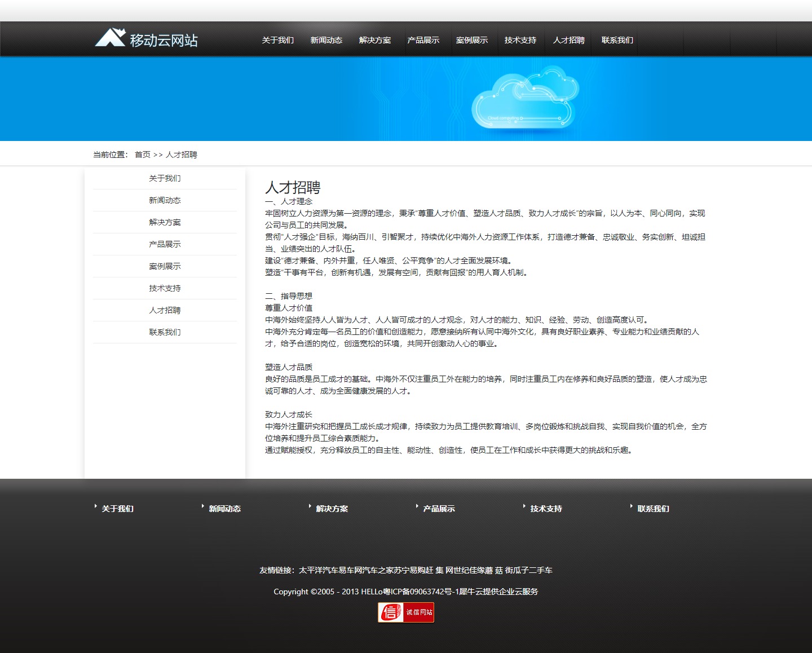Click the 移动云网站 logo
The height and width of the screenshot is (653, 812).
(146, 39)
